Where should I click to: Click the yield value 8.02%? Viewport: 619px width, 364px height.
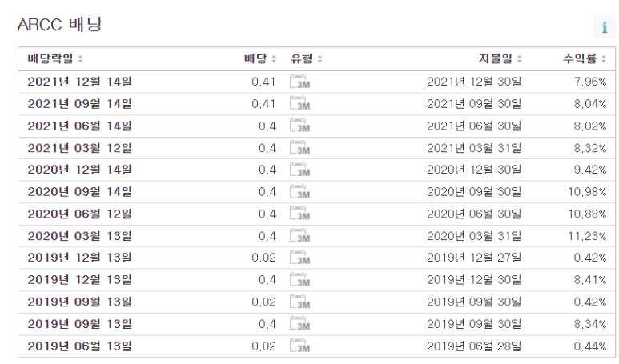click(590, 126)
